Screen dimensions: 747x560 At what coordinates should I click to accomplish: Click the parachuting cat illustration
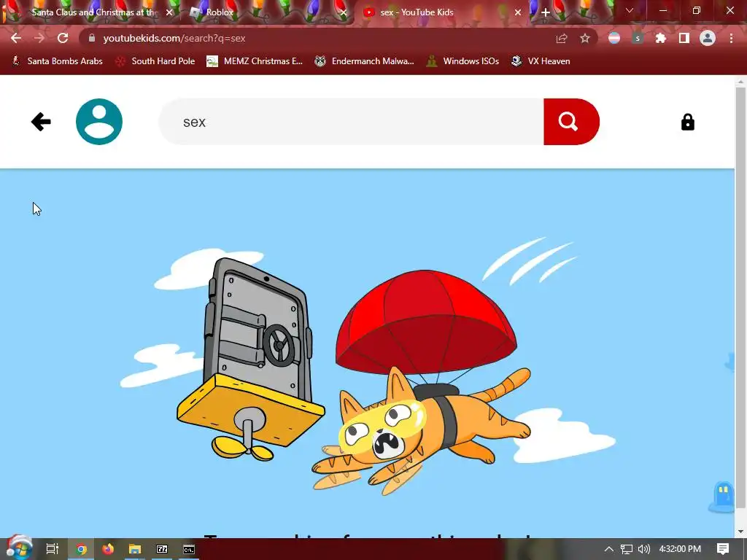pyautogui.click(x=421, y=382)
